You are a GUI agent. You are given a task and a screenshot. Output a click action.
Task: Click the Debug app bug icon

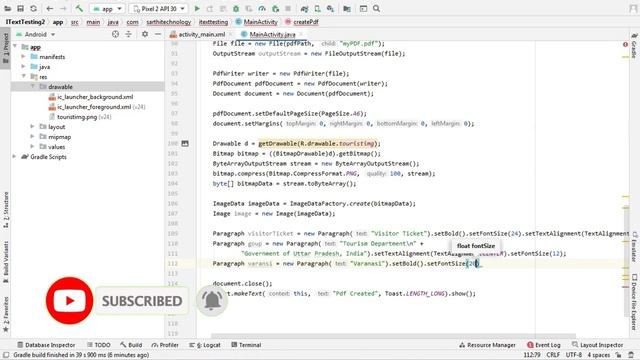tap(236, 9)
